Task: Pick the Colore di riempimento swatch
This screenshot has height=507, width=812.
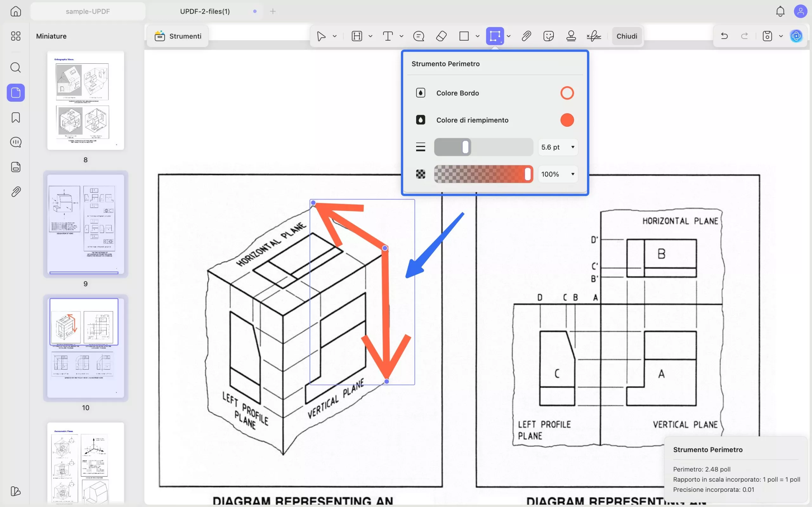Action: coord(567,120)
